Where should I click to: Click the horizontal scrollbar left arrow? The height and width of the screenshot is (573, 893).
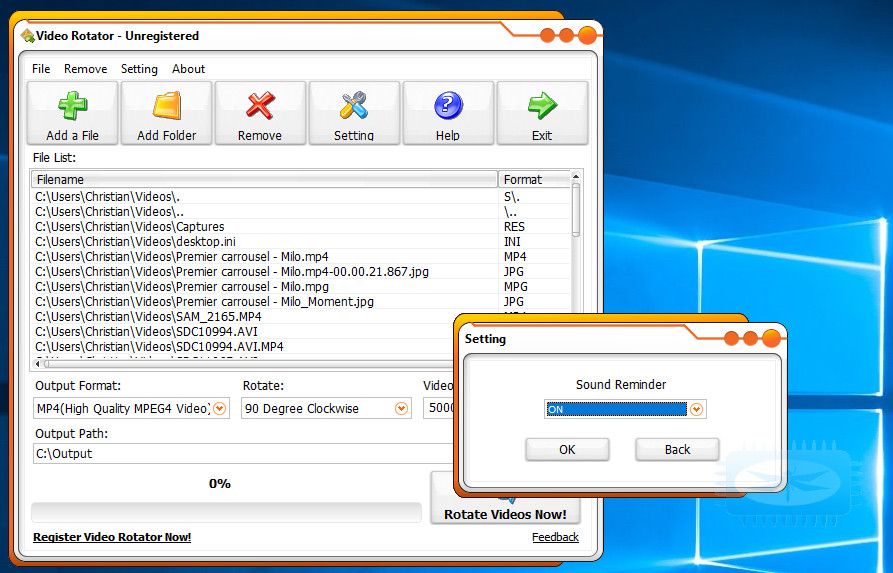(38, 363)
